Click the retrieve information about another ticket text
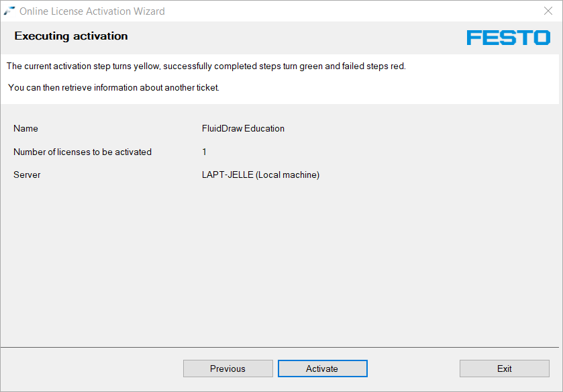The height and width of the screenshot is (392, 563). click(113, 88)
